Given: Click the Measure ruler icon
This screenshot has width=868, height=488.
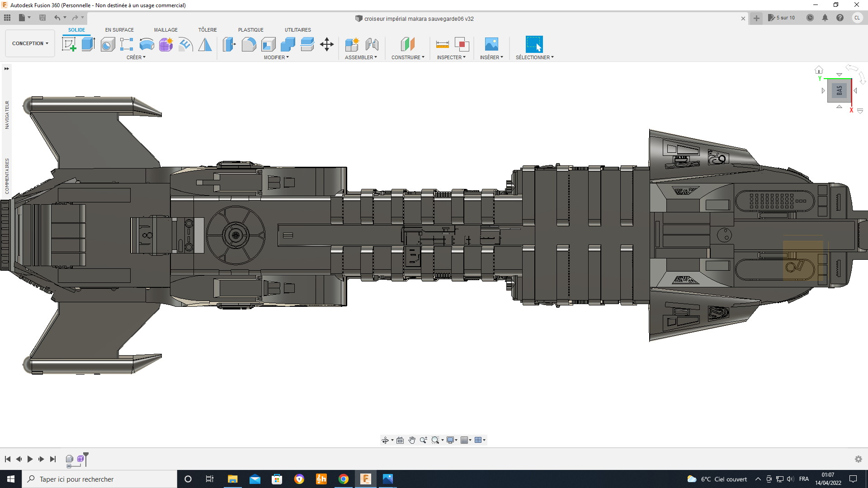Looking at the screenshot, I should point(442,44).
